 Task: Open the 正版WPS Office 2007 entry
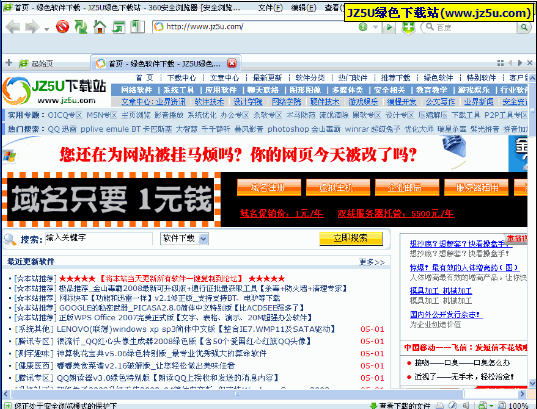point(185,318)
